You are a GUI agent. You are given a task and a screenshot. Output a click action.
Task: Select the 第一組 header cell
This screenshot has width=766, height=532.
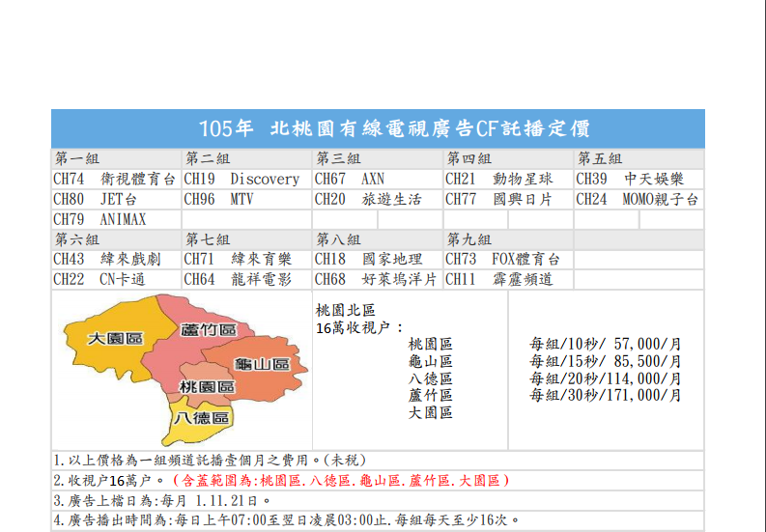[116, 158]
